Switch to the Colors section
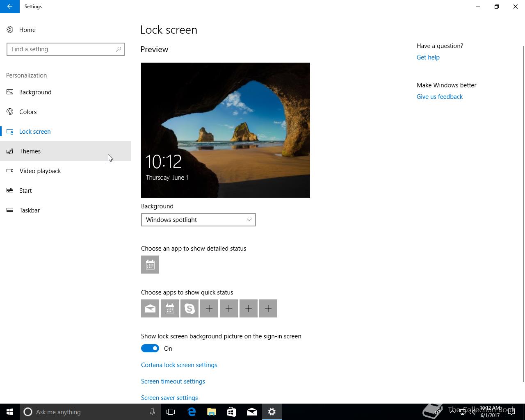The width and height of the screenshot is (525, 420). point(66,112)
